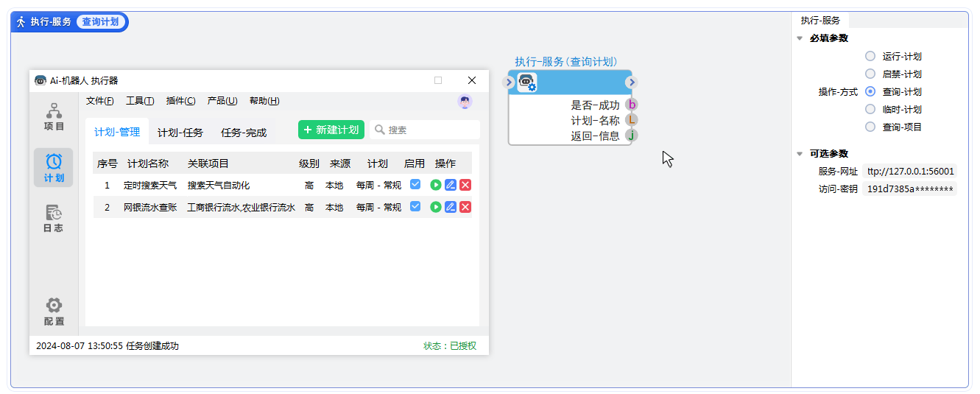Select the 运行-计划 radio option
Viewport: 980px width, 394px height.
pyautogui.click(x=870, y=56)
